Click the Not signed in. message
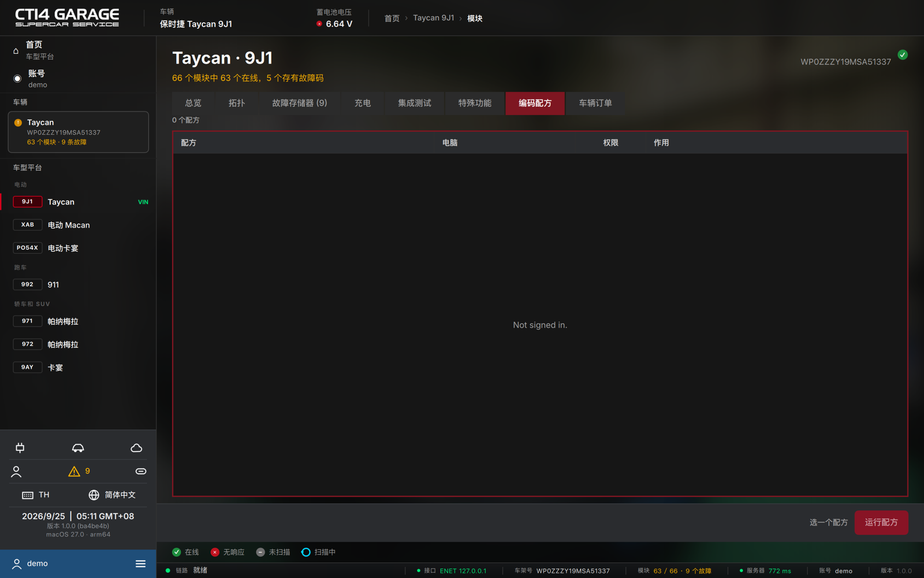The width and height of the screenshot is (924, 578). tap(540, 325)
